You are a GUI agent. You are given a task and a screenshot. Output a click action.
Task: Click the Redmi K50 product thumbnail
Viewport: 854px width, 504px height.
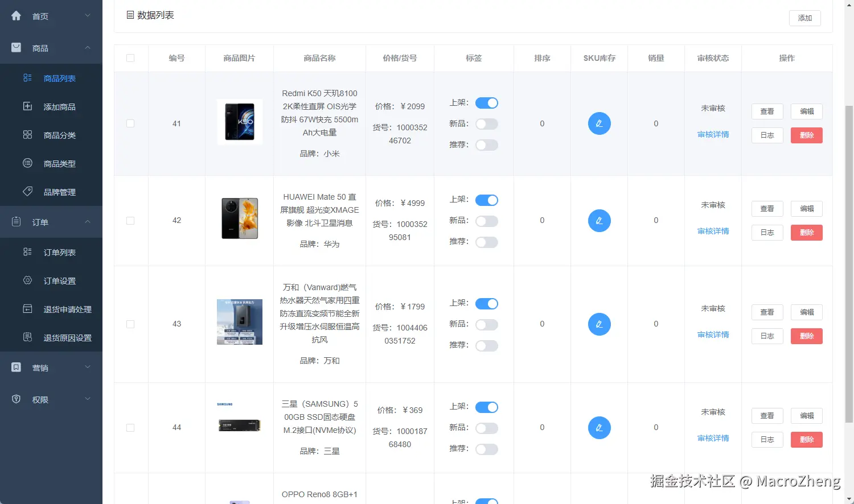coord(240,122)
